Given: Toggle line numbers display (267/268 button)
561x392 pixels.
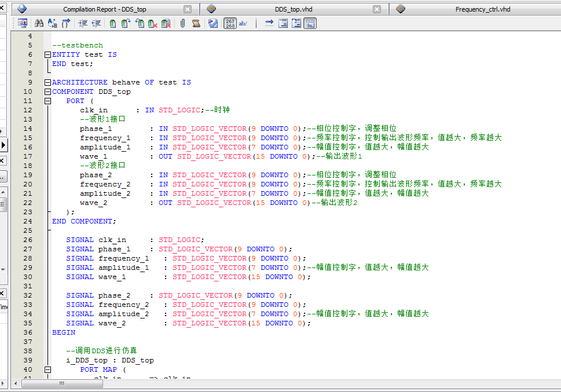Looking at the screenshot, I should coord(230,23).
